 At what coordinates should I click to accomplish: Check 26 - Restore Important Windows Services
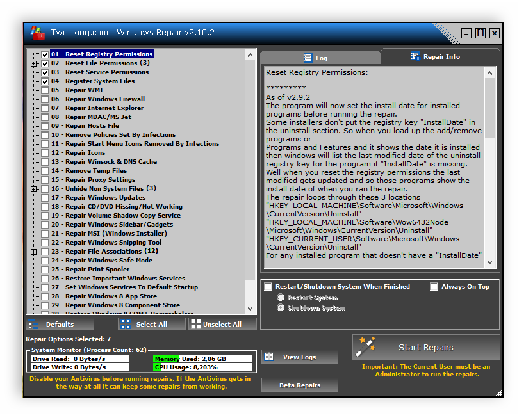pyautogui.click(x=45, y=279)
